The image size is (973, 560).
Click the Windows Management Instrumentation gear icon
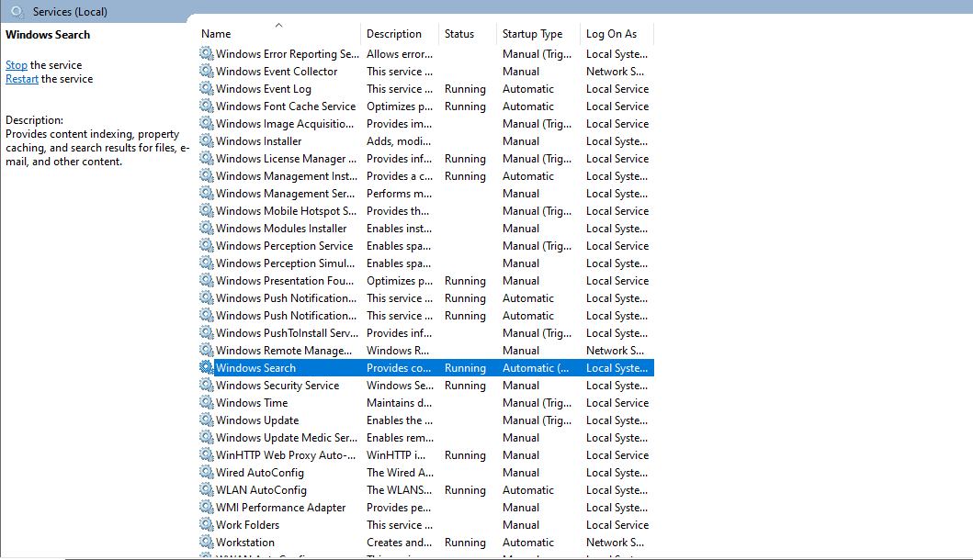(206, 175)
